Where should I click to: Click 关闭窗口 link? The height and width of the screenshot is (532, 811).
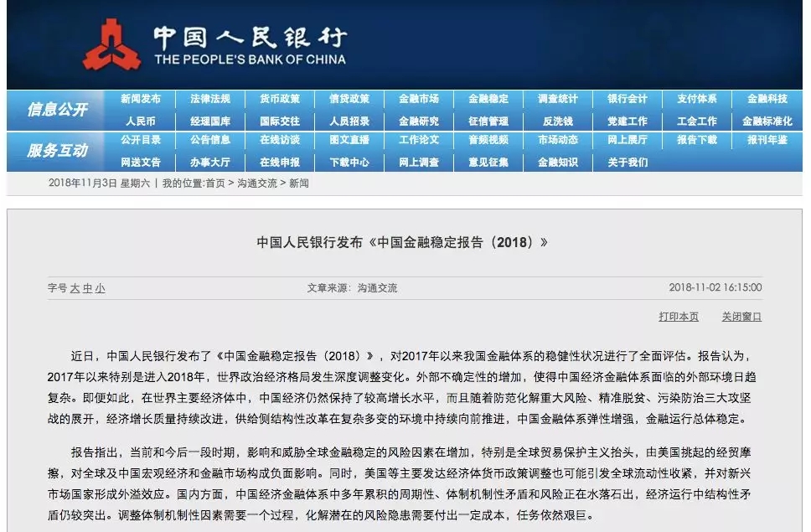[x=741, y=317]
